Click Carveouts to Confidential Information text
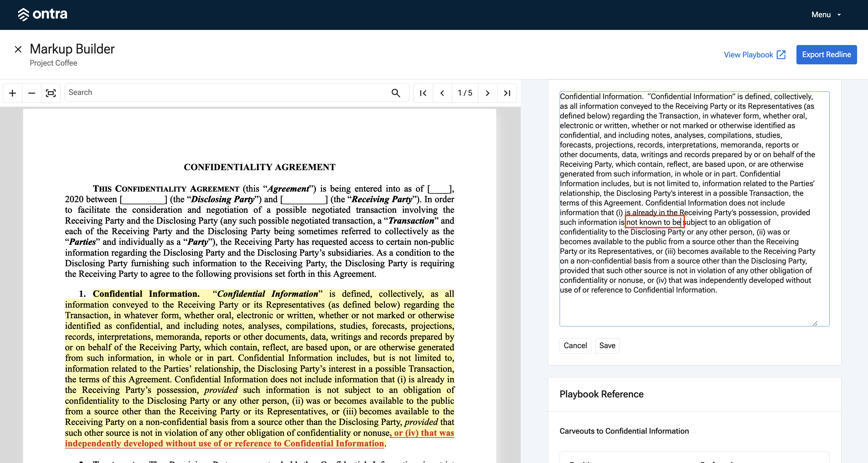Image resolution: width=868 pixels, height=463 pixels. click(x=624, y=431)
